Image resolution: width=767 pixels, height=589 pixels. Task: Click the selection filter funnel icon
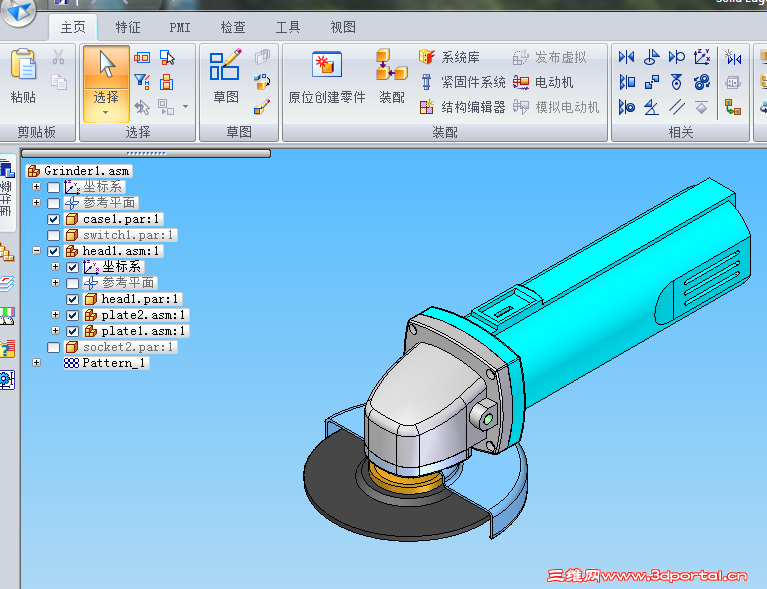pos(142,81)
